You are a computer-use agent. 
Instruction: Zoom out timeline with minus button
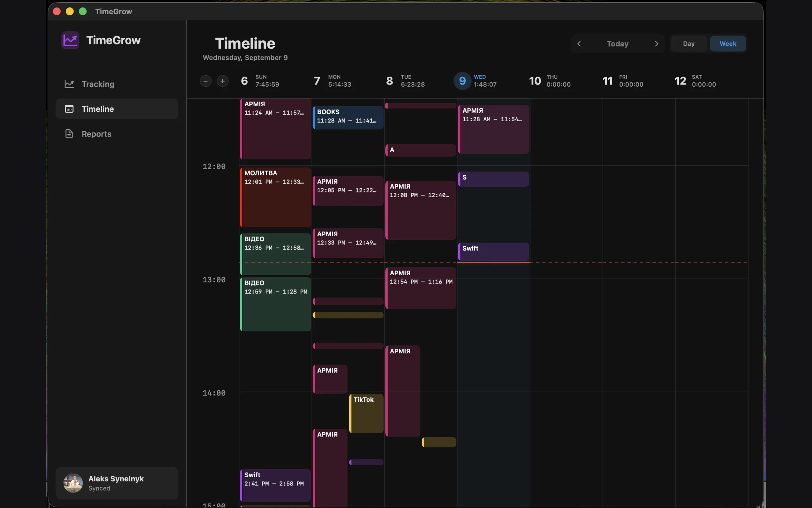pyautogui.click(x=206, y=81)
